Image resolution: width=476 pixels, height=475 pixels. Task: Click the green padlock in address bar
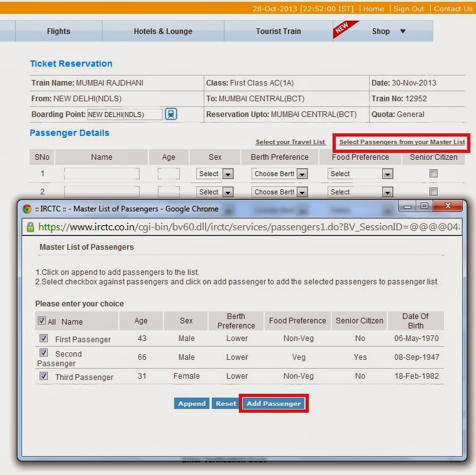tap(30, 227)
